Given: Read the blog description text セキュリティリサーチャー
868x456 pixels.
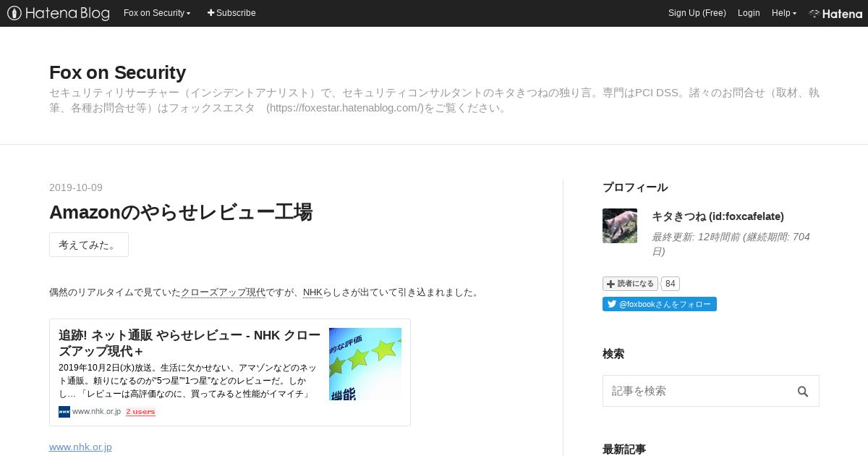Looking at the screenshot, I should coord(434,101).
